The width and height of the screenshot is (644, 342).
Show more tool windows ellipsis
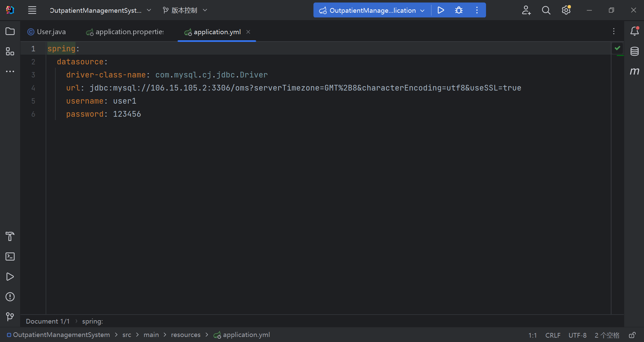coord(10,71)
